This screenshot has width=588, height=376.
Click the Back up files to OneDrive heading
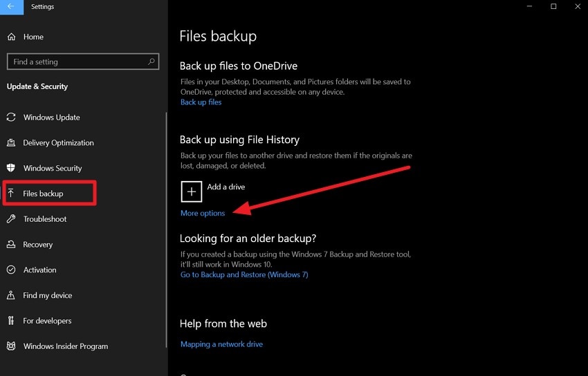point(239,66)
